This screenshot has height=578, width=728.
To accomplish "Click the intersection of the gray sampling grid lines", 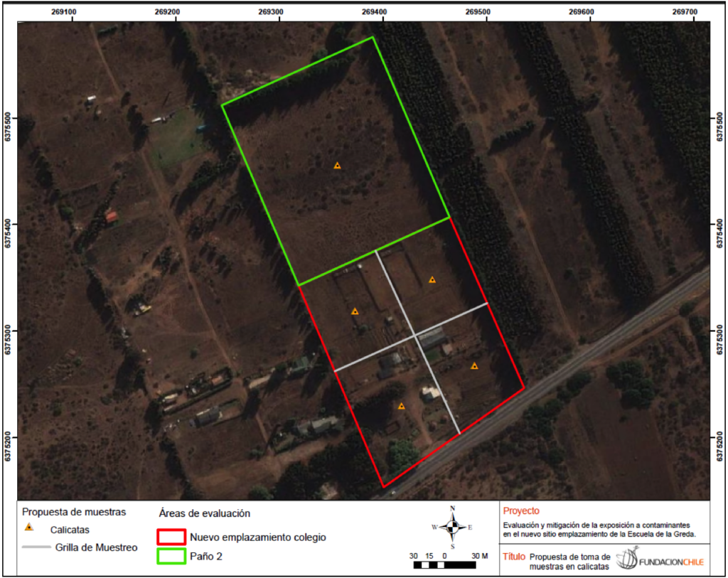I will [x=414, y=336].
